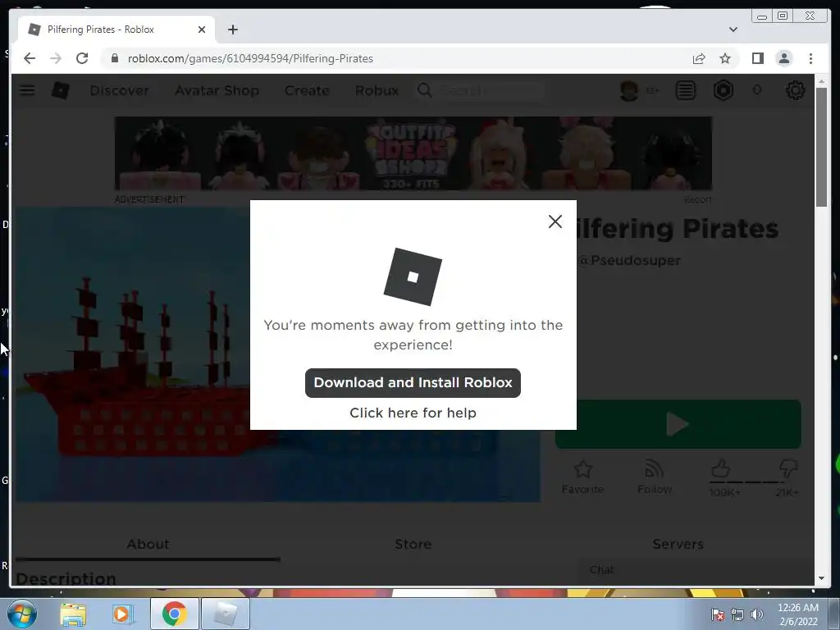Open the Roblox hamburger menu
840x630 pixels.
[x=27, y=90]
